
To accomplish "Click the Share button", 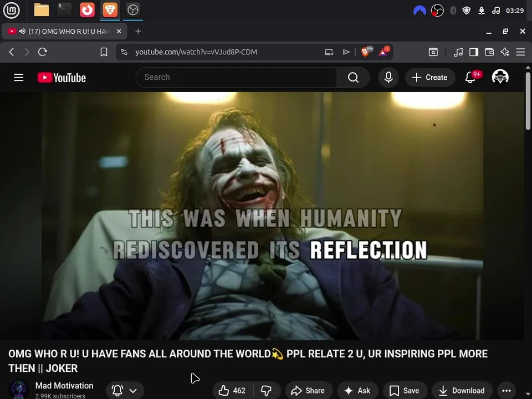I will click(308, 391).
